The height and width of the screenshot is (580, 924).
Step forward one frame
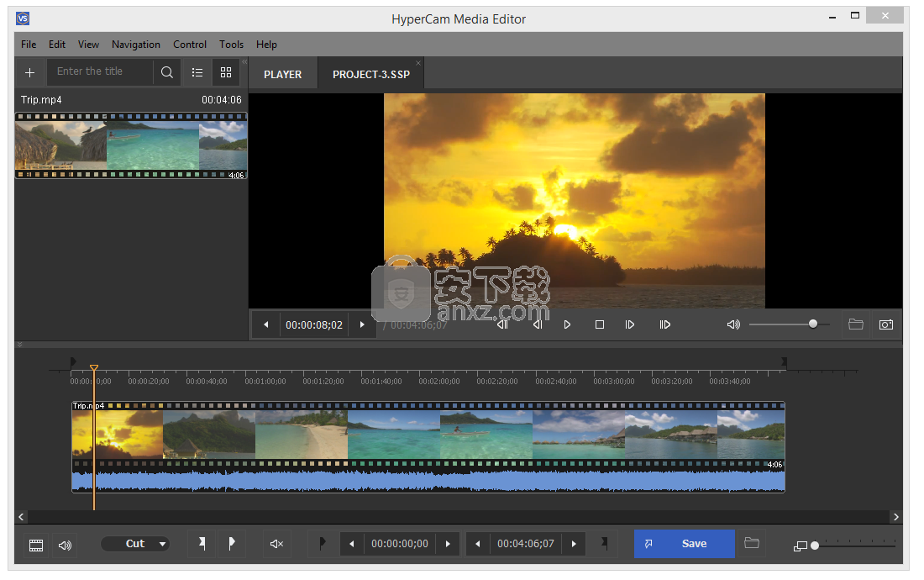[x=629, y=324]
